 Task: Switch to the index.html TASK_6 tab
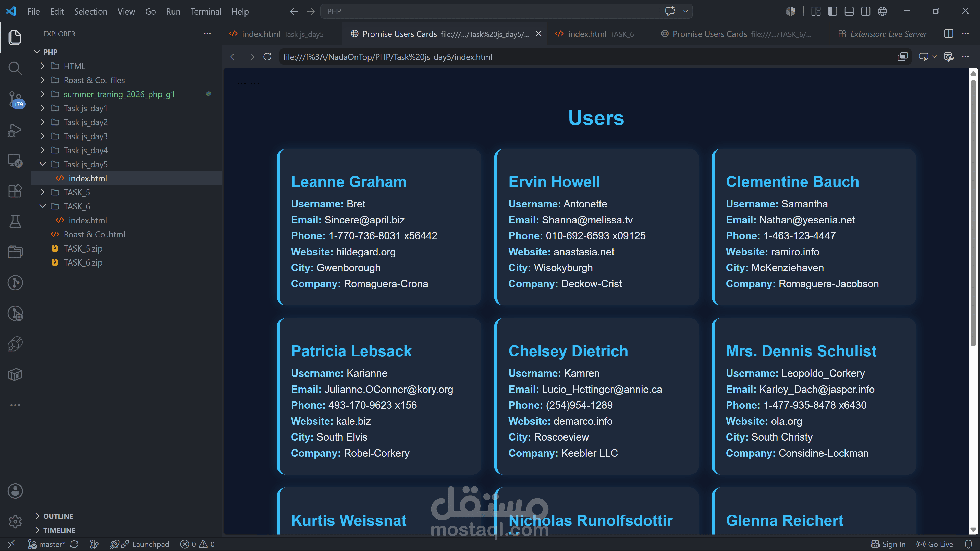coord(600,34)
